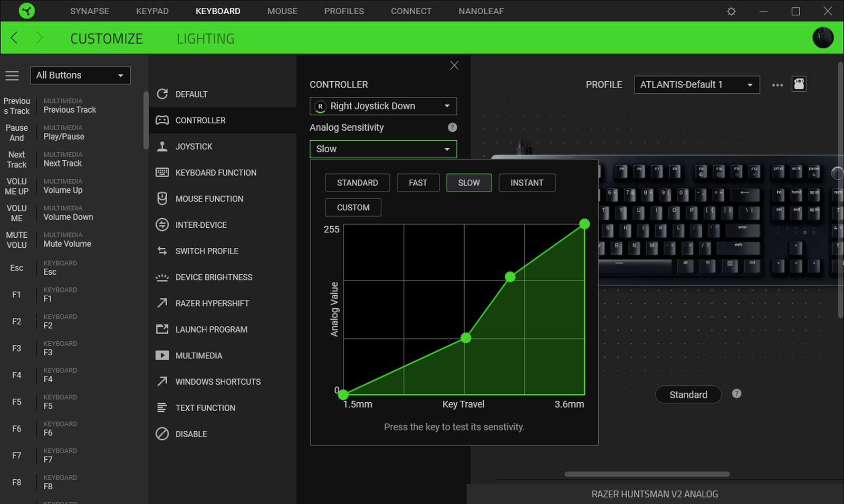Click the keyboard view vertical scrollbar

tap(841, 190)
